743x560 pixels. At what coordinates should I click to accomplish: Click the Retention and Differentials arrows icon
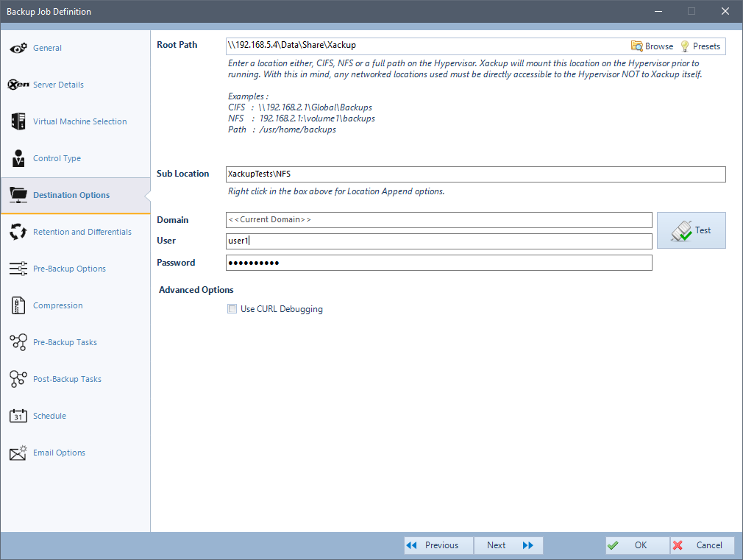[18, 232]
